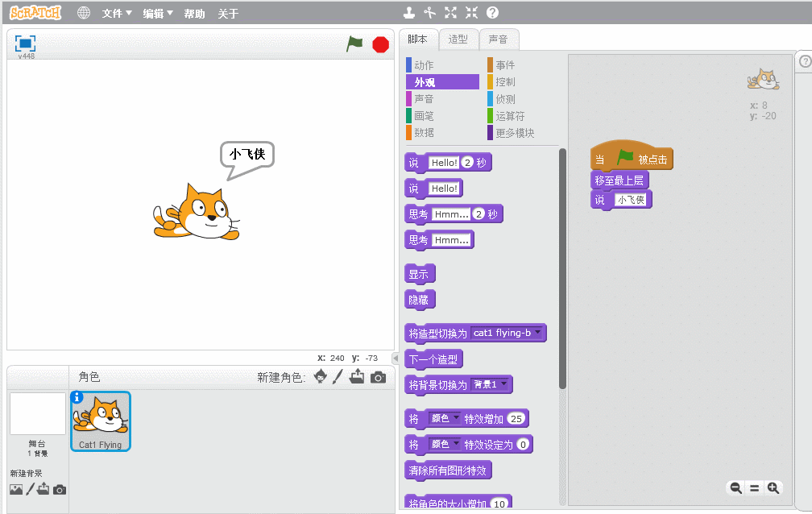The image size is (812, 514).
Task: Click the 下一个造型 block
Action: (433, 359)
